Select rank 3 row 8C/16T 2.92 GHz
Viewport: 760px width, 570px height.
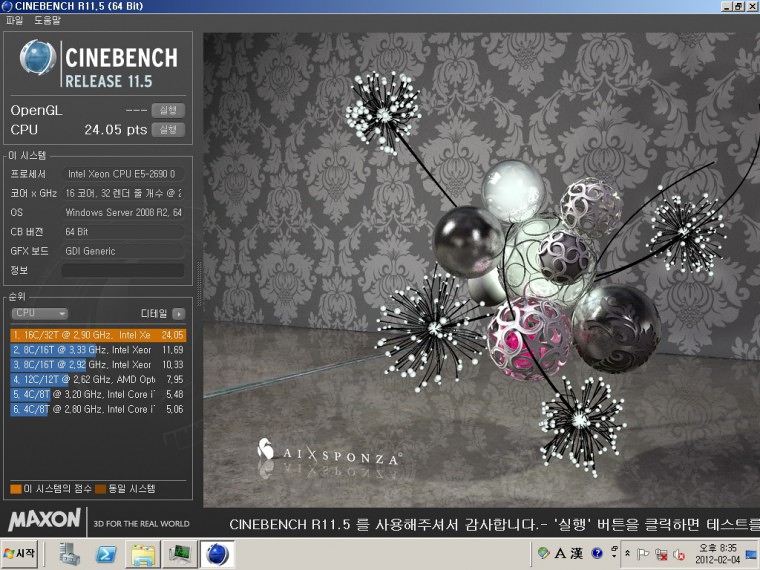click(x=98, y=364)
